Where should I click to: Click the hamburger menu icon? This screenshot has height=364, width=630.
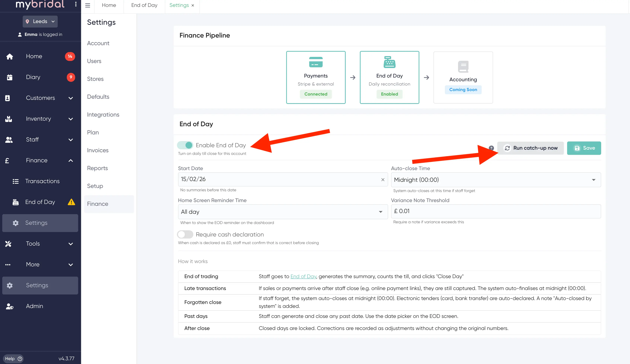[87, 5]
